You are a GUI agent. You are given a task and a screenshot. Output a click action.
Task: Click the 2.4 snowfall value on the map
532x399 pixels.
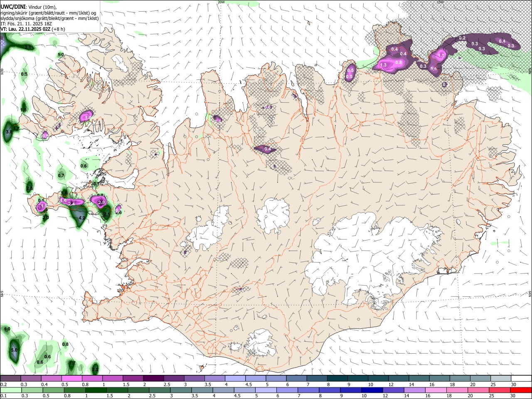71,204
